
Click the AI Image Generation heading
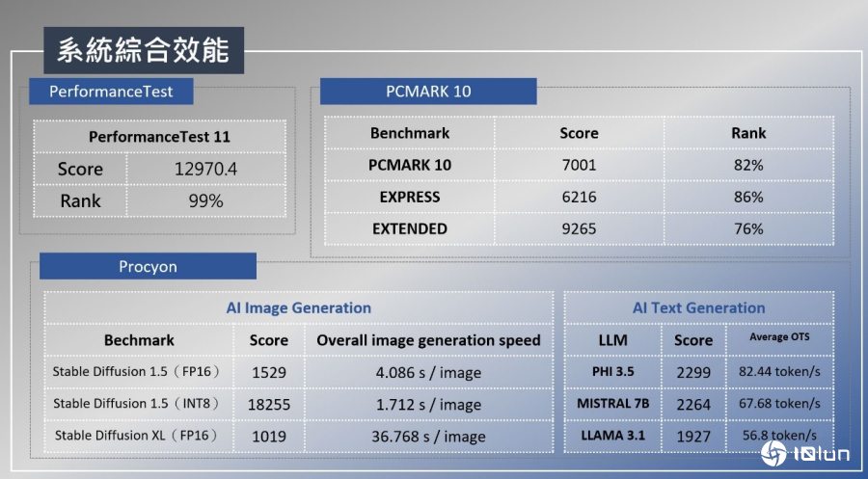298,308
